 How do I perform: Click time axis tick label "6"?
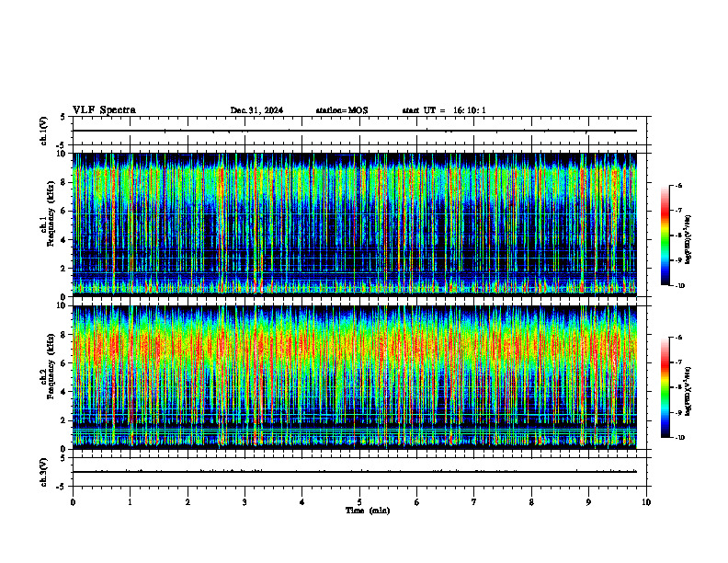coord(417,502)
